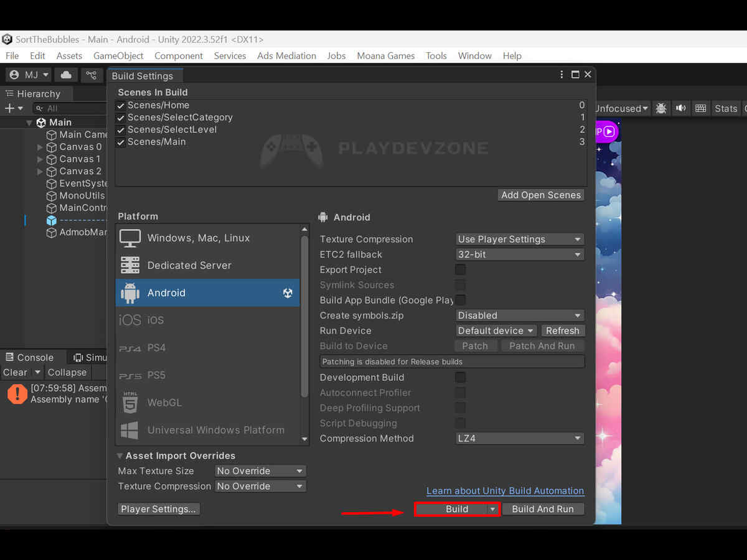Open the version control branch icon
Image resolution: width=747 pixels, height=560 pixels.
[x=92, y=75]
